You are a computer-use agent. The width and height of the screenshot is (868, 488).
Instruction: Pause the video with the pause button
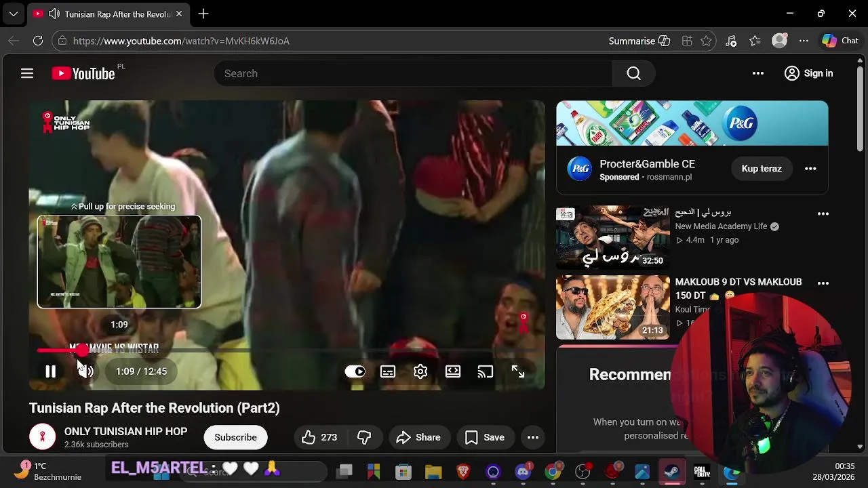tap(50, 371)
